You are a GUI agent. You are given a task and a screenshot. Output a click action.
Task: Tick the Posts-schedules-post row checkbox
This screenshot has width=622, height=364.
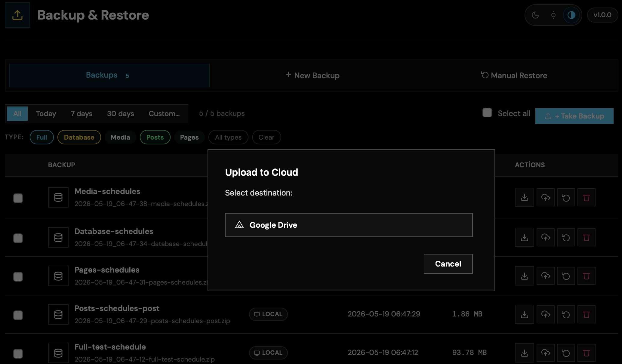(x=18, y=315)
